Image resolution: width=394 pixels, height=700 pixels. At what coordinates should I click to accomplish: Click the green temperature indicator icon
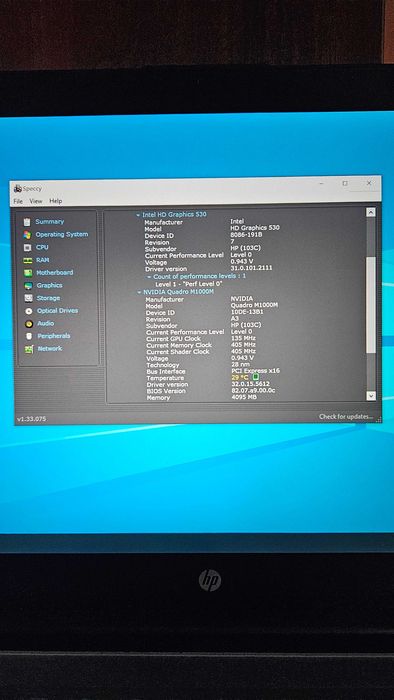(256, 377)
